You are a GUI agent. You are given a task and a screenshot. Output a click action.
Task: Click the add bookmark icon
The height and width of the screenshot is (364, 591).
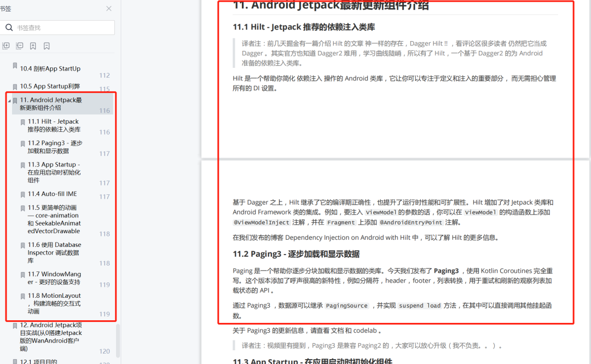tap(33, 46)
